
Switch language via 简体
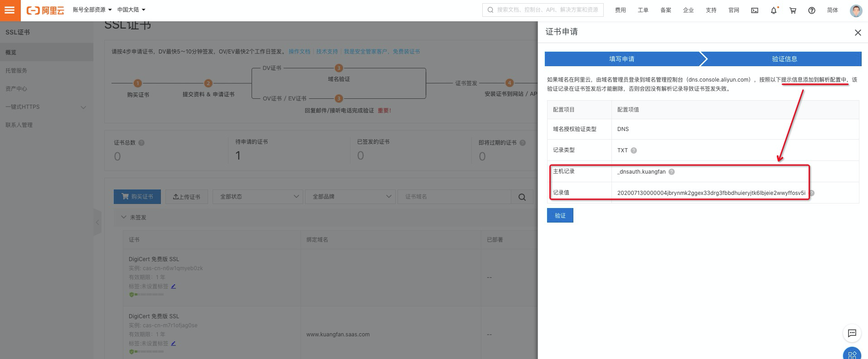(833, 10)
